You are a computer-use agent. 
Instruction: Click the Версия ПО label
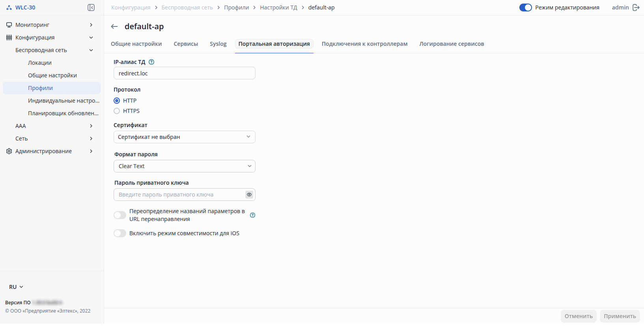coord(18,303)
